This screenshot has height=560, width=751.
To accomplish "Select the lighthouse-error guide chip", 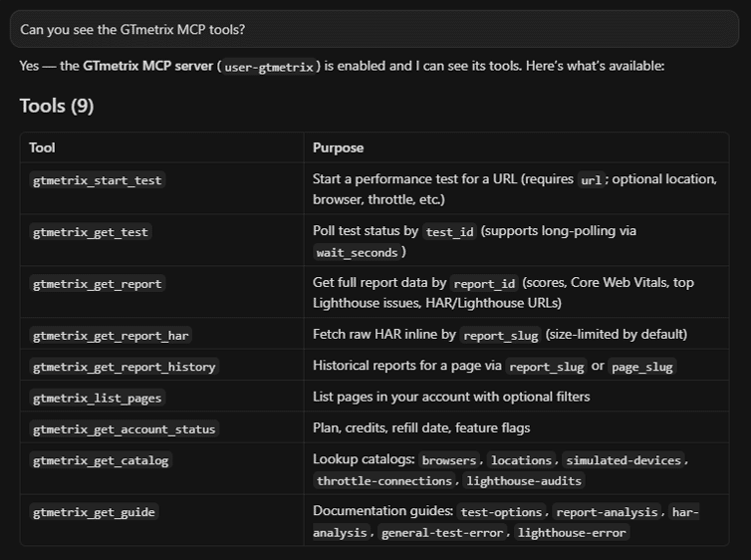I will pos(572,532).
